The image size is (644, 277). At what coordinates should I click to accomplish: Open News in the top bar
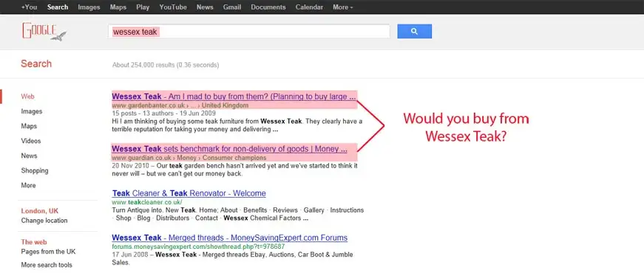[x=205, y=7]
